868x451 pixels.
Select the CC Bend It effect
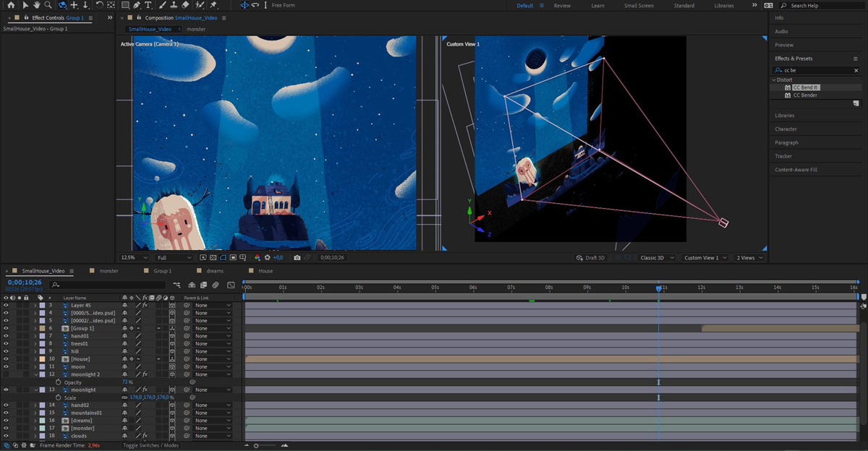pos(805,87)
